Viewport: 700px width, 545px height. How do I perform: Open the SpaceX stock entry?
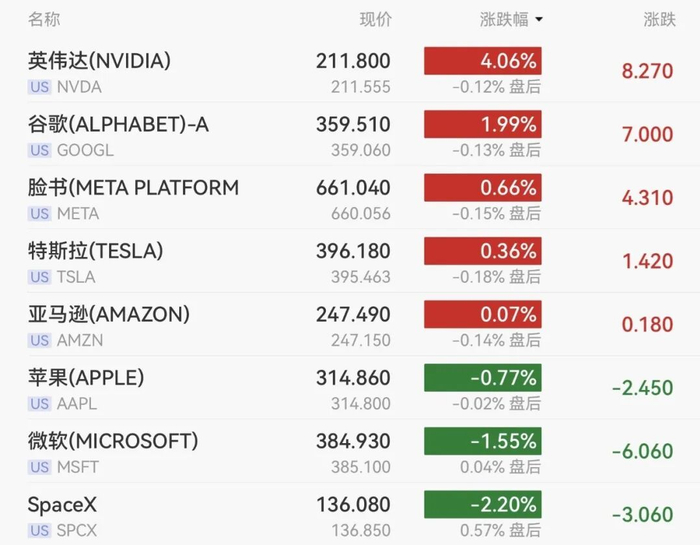(x=352, y=515)
